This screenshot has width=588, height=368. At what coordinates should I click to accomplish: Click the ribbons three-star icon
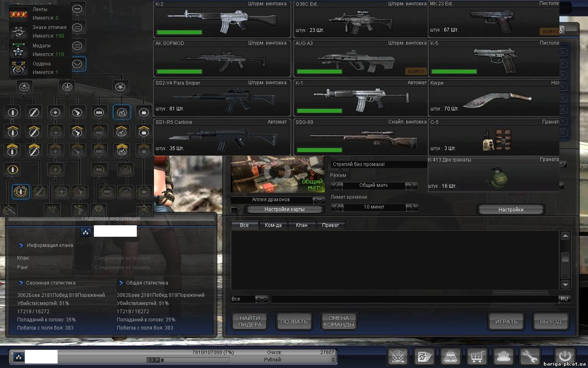click(18, 14)
